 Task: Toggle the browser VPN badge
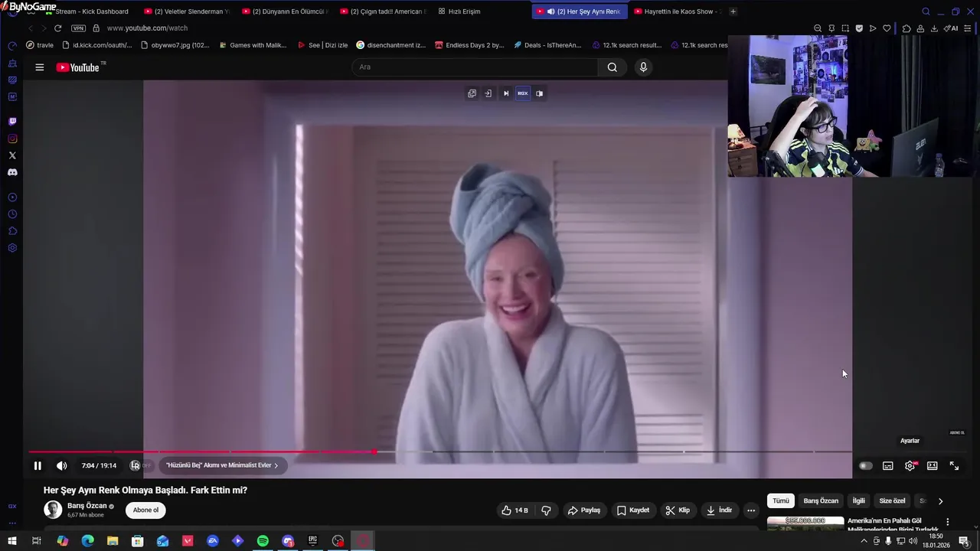coord(78,28)
